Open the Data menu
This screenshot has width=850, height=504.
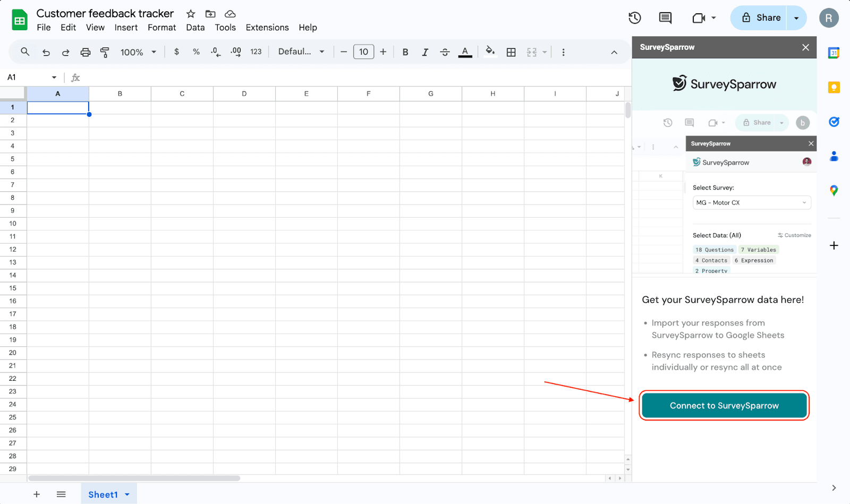pyautogui.click(x=195, y=28)
